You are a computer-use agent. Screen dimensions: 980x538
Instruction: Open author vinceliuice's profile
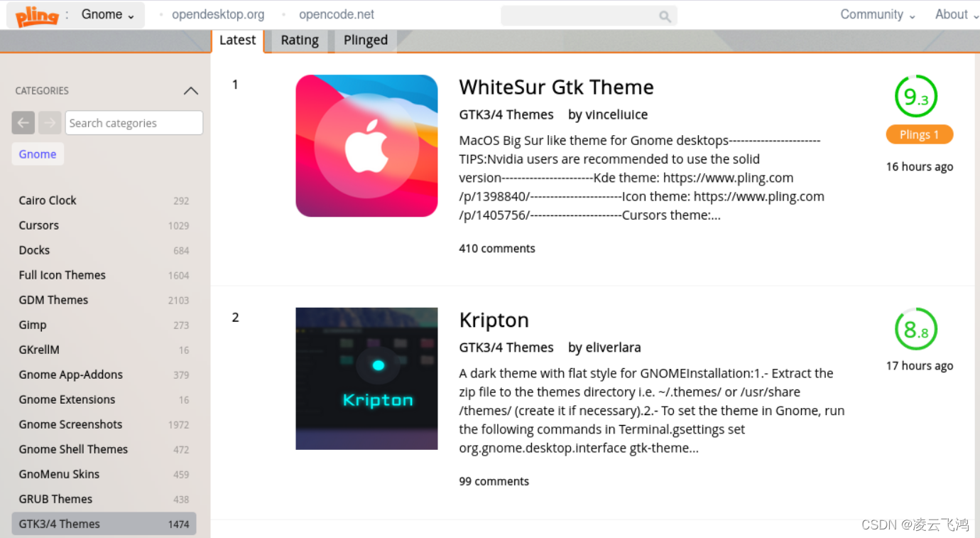[x=616, y=114]
